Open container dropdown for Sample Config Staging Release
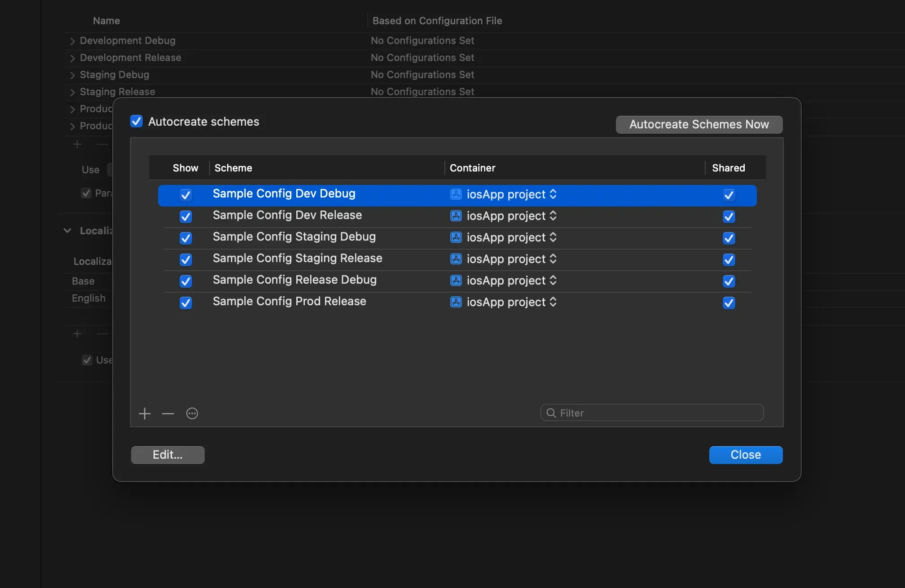 pos(553,259)
